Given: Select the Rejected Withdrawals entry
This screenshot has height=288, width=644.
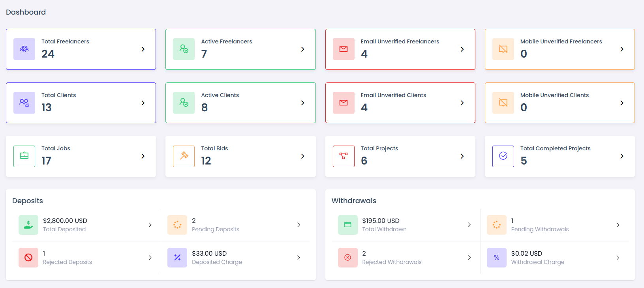Looking at the screenshot, I should click(x=391, y=258).
